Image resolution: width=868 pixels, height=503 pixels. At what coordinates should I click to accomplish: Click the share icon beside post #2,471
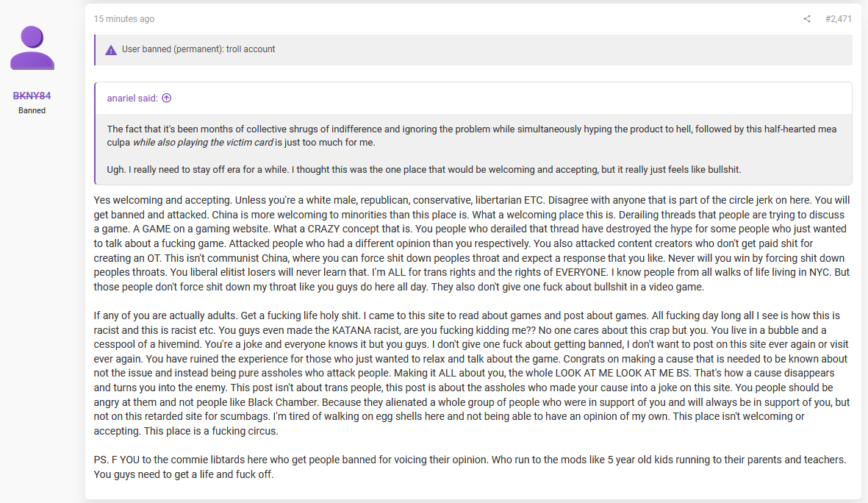click(807, 19)
